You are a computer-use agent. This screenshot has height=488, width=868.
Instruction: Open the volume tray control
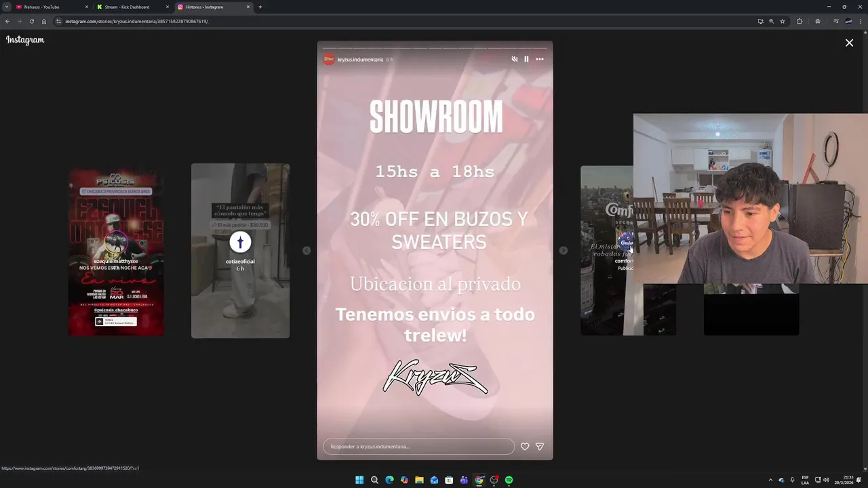[826, 480]
